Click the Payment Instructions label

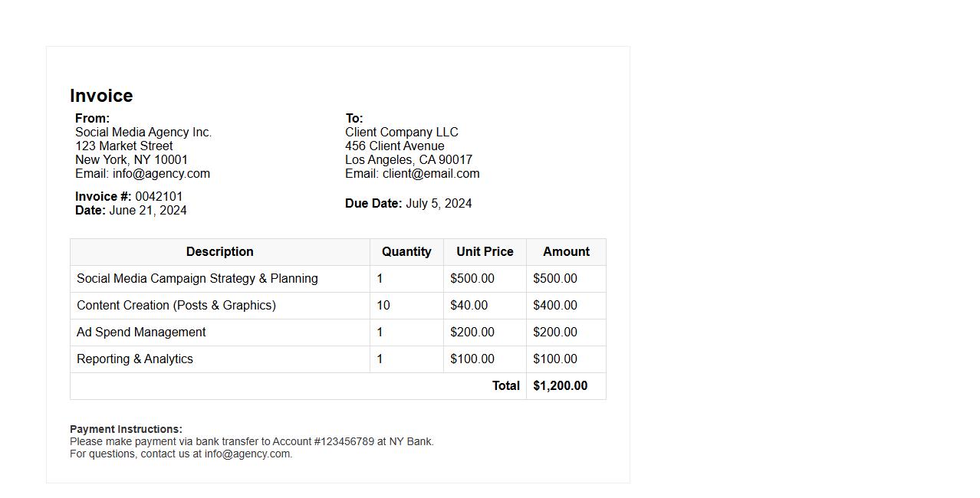[126, 429]
